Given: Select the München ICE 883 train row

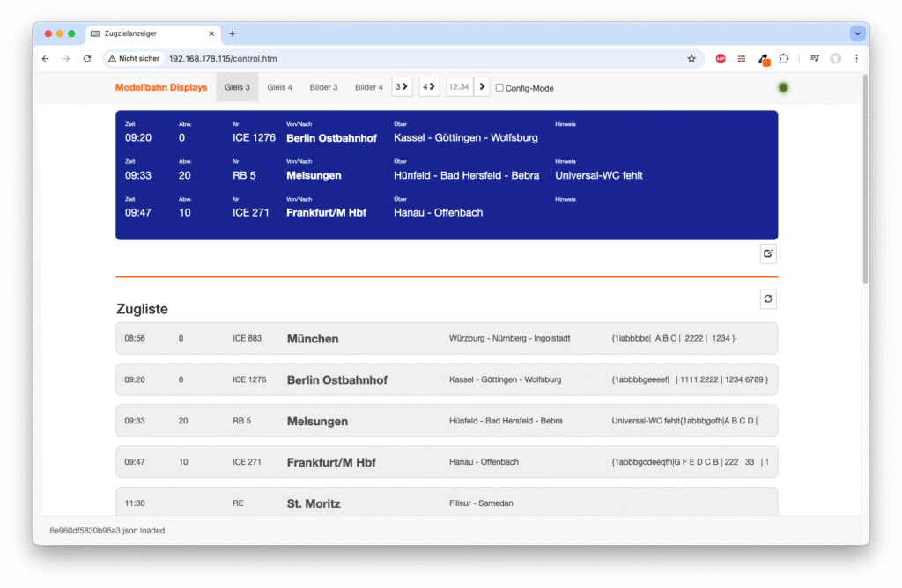Looking at the screenshot, I should tap(447, 339).
